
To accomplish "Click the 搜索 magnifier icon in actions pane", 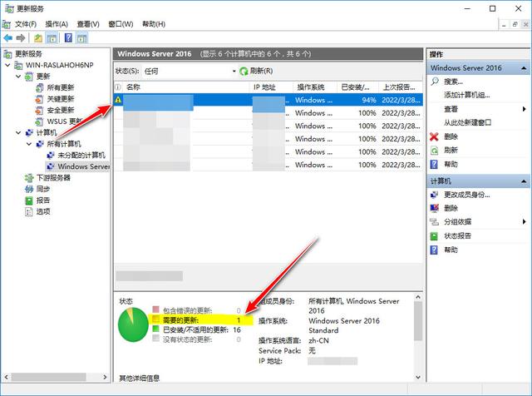I will (435, 82).
